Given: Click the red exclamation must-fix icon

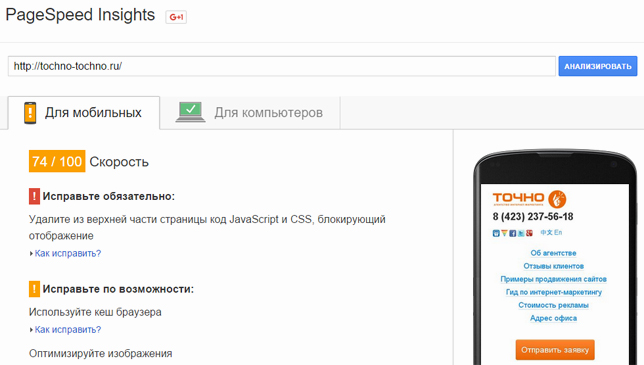Looking at the screenshot, I should pyautogui.click(x=34, y=196).
